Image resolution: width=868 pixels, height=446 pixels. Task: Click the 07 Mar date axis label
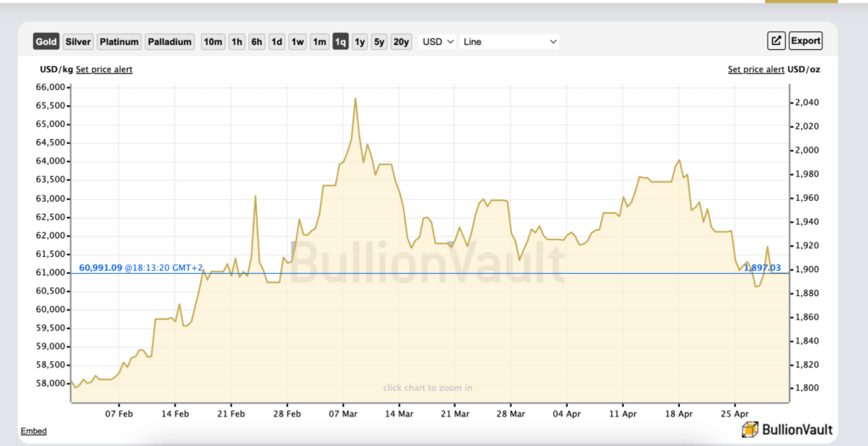coord(343,413)
